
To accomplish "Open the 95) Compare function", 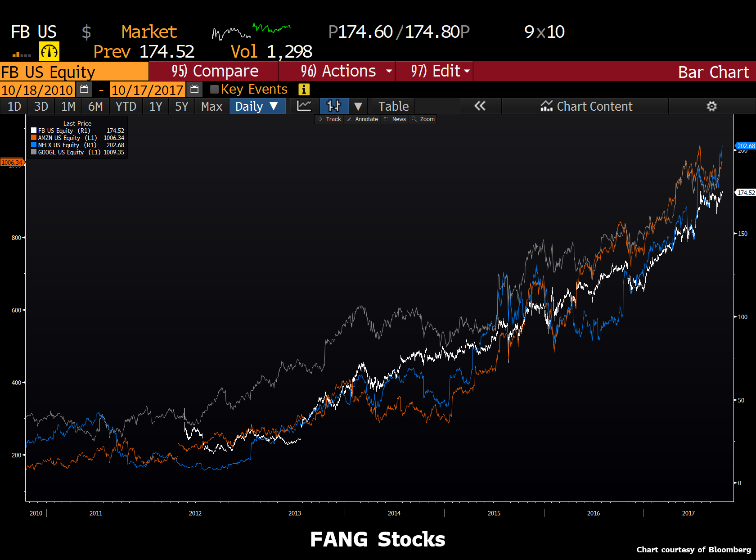I will coord(215,71).
